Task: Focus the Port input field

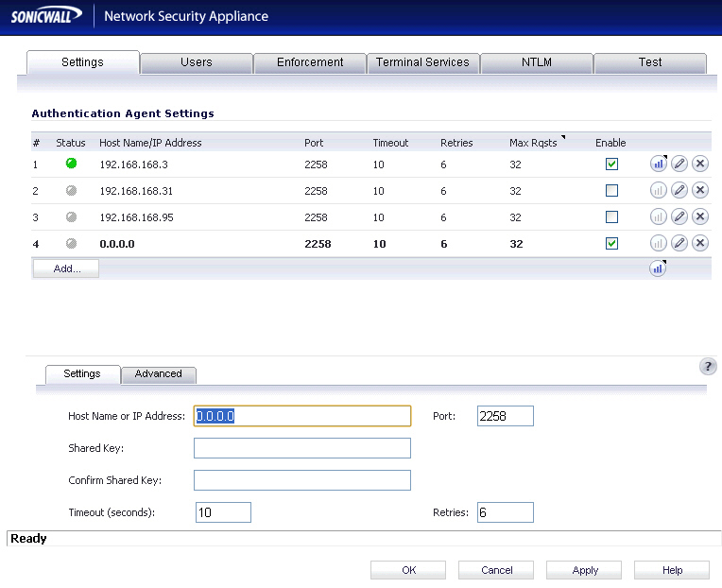Action: pyautogui.click(x=506, y=416)
